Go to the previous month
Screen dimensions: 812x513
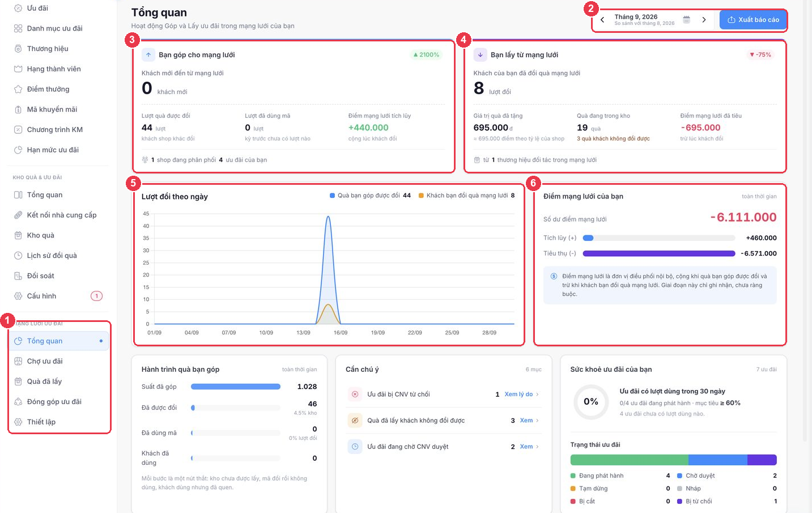pos(602,20)
